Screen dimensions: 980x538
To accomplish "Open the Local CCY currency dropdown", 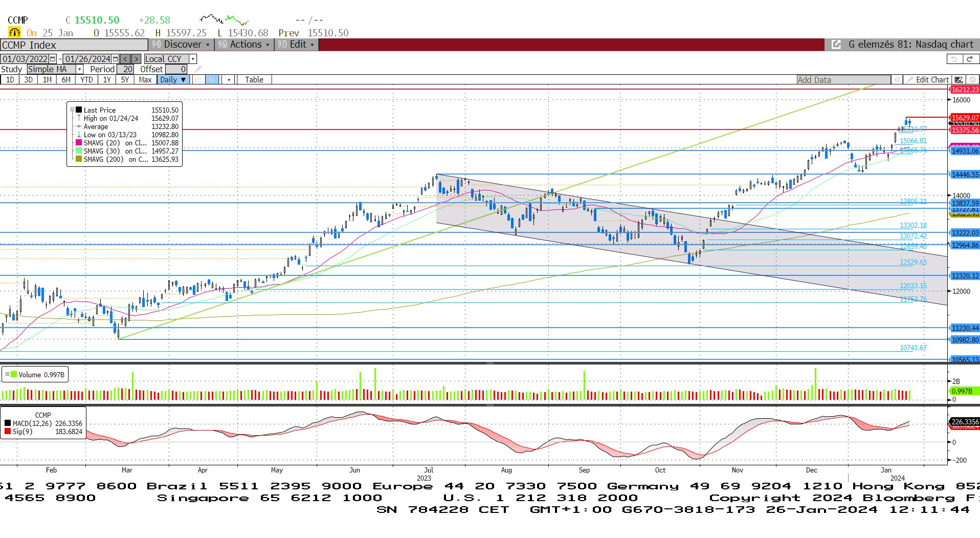I will [193, 59].
